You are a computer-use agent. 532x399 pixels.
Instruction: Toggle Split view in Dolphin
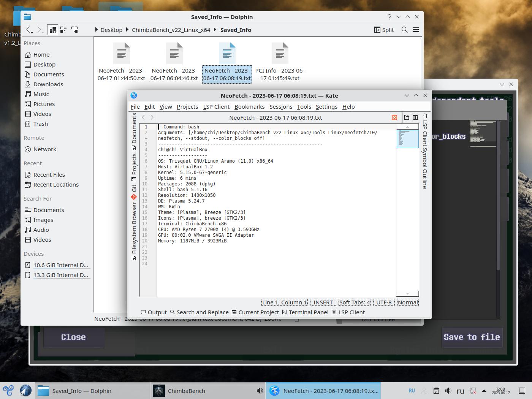click(x=384, y=30)
